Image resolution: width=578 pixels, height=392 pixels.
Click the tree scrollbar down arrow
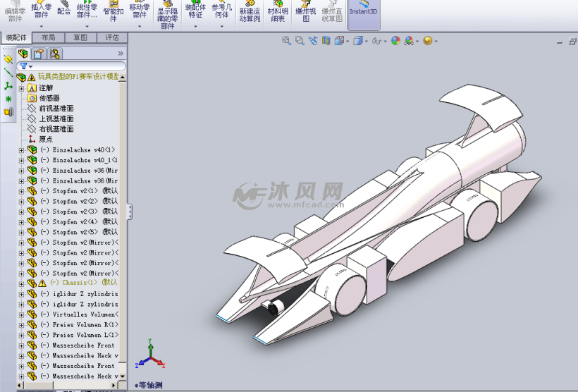123,376
